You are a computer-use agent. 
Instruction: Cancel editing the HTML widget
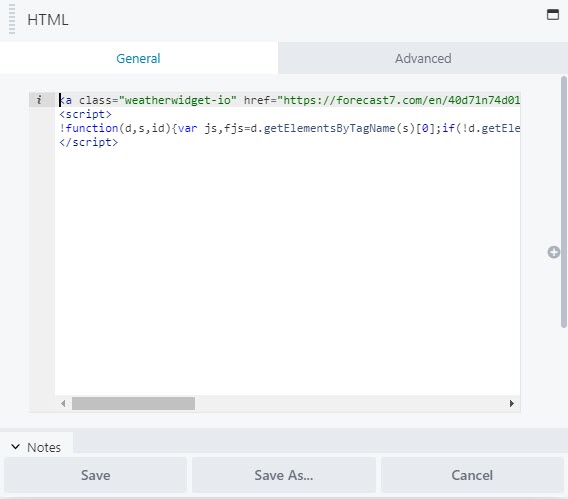(472, 475)
